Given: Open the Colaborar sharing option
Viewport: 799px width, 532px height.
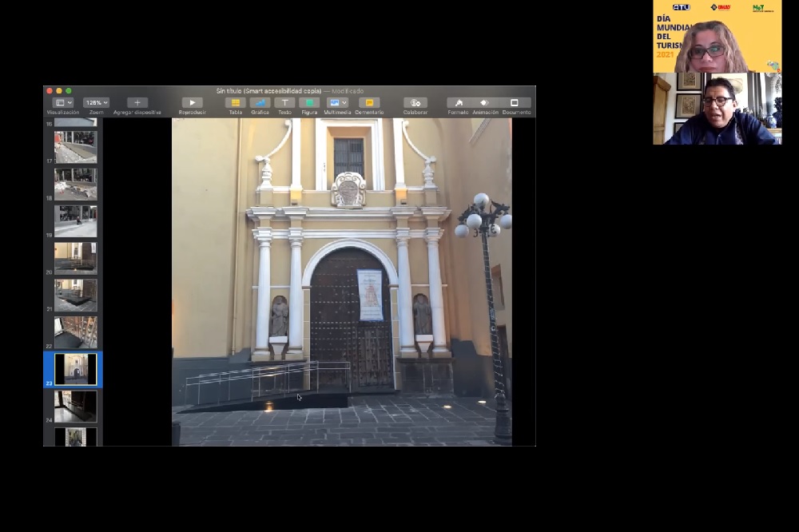Looking at the screenshot, I should coord(415,103).
